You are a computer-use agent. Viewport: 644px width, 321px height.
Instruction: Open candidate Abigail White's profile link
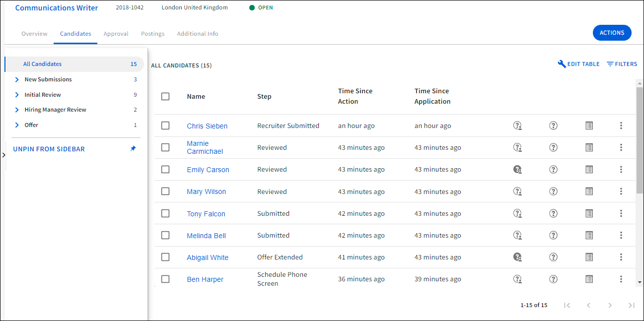click(208, 257)
